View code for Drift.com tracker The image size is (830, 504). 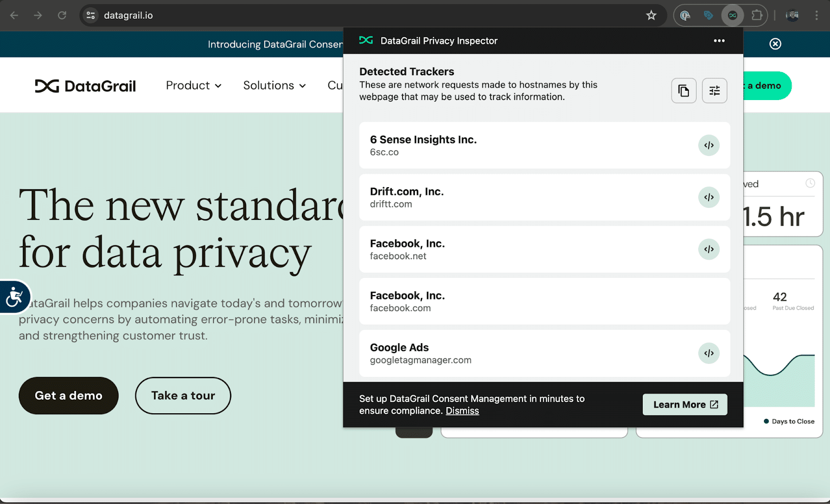(x=709, y=197)
